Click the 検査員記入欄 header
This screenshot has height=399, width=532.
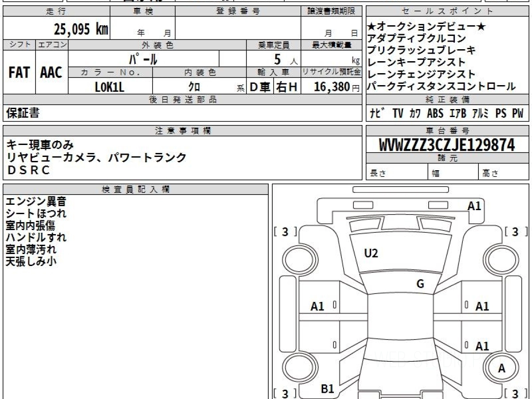click(136, 189)
